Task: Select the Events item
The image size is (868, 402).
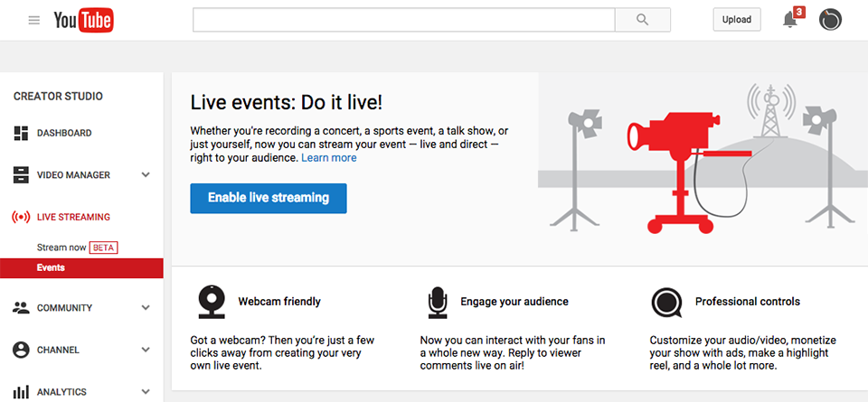Action: pyautogui.click(x=81, y=267)
